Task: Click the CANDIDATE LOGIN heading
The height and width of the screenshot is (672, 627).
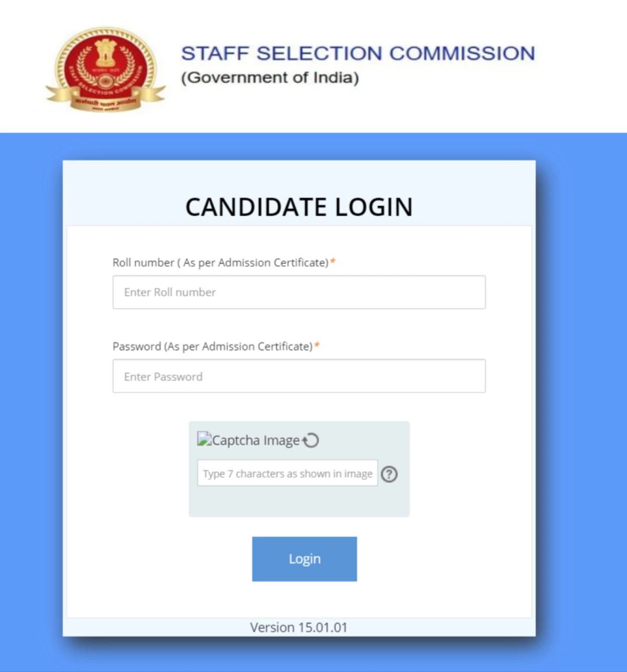Action: pos(298,207)
